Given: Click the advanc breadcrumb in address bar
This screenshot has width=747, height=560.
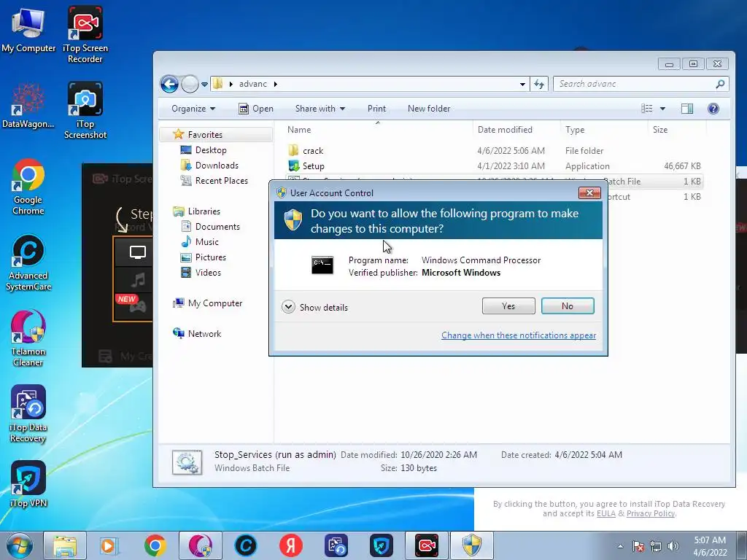Looking at the screenshot, I should coord(253,84).
